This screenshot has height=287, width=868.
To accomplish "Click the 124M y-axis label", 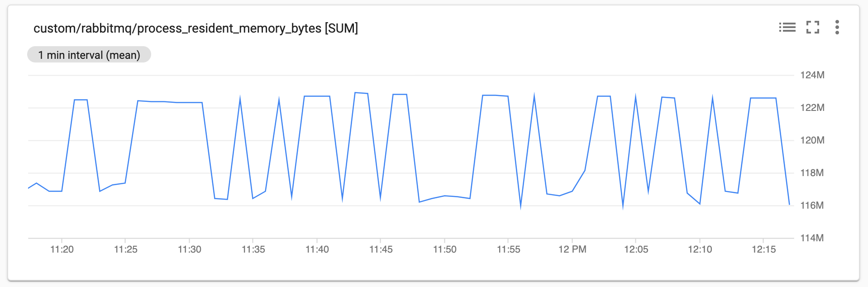I will coord(811,75).
